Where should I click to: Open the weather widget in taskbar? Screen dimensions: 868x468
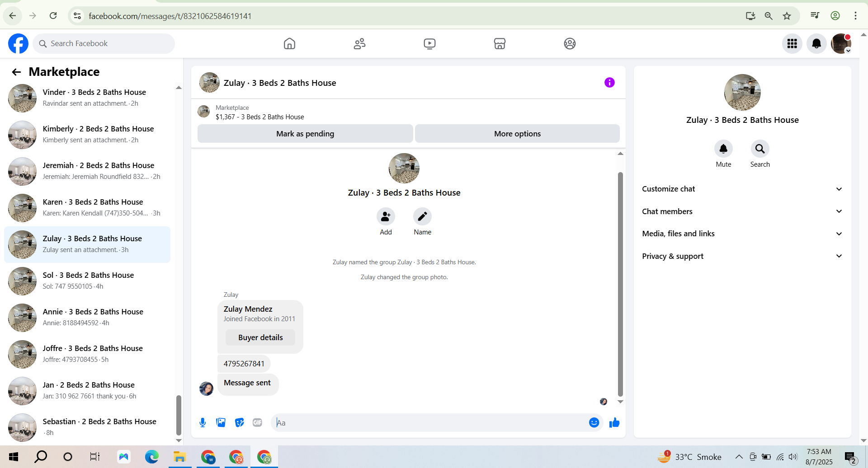[x=689, y=457]
